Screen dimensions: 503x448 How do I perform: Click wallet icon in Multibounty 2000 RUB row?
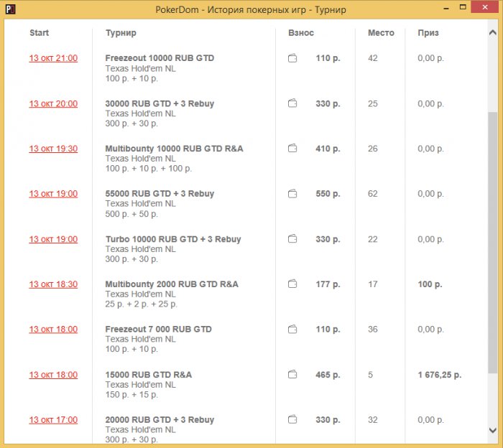point(292,284)
